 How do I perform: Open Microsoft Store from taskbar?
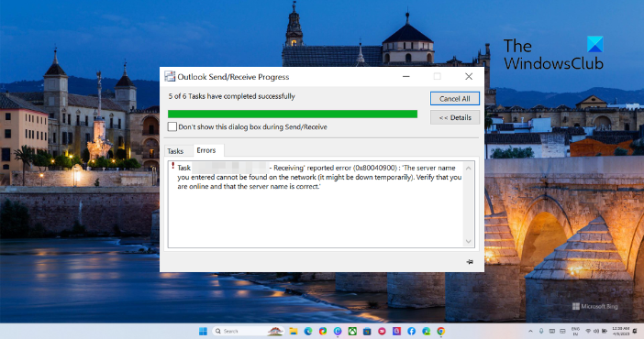point(367,331)
